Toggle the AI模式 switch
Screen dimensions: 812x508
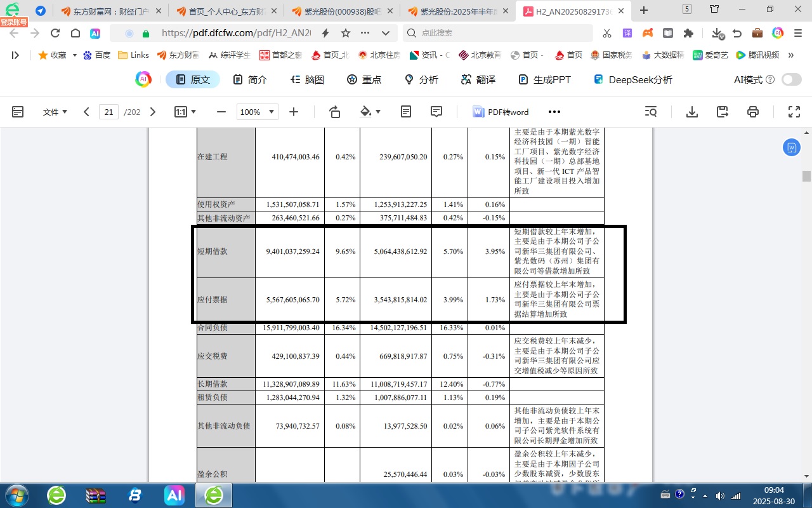pos(792,79)
